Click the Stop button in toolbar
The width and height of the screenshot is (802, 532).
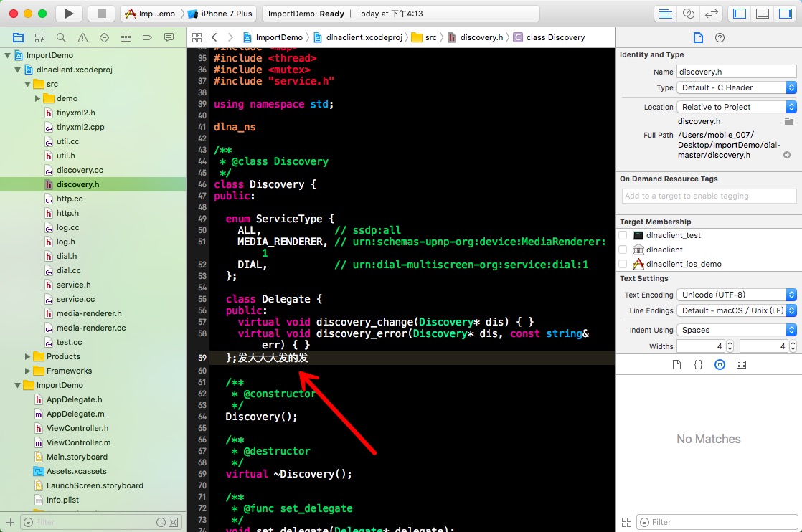(101, 14)
